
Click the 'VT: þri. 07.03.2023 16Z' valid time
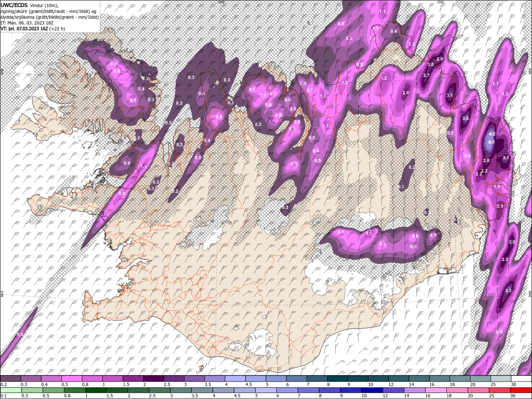[24, 29]
